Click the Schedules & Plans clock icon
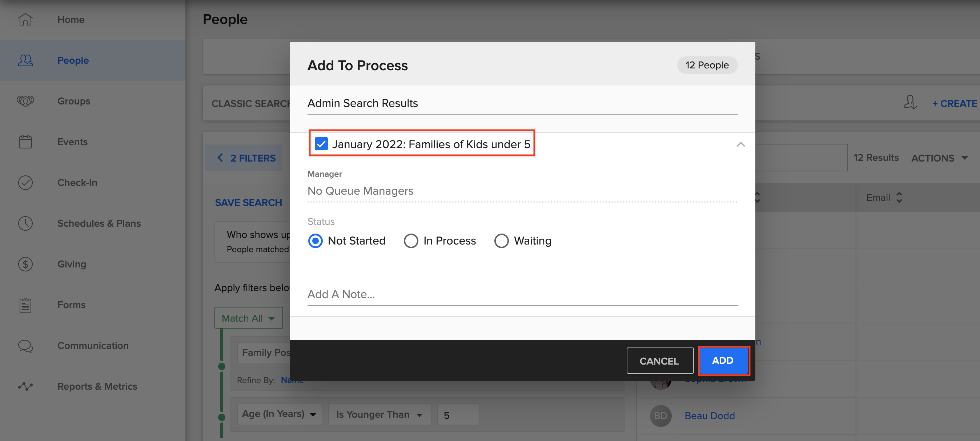 (25, 223)
